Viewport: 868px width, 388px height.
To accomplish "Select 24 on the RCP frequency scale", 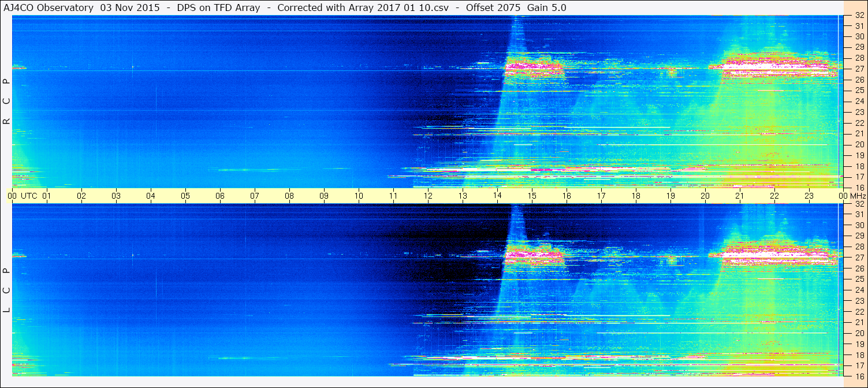I will pos(859,101).
